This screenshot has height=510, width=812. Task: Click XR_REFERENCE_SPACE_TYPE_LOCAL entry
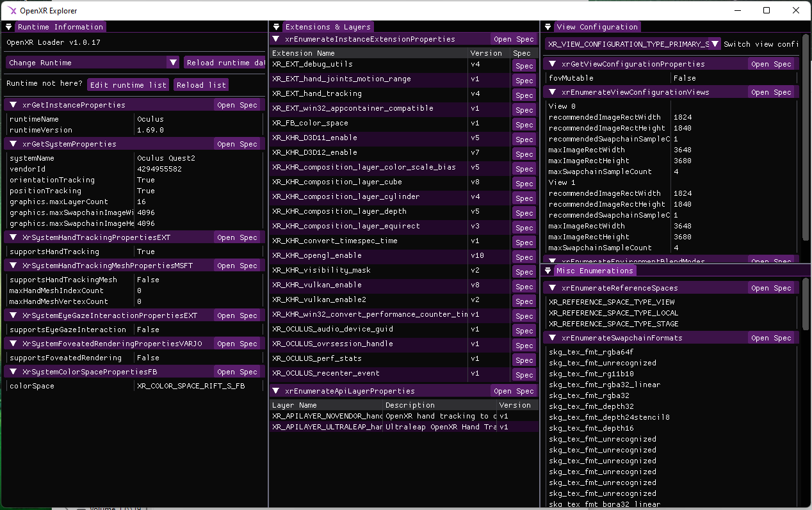point(613,313)
